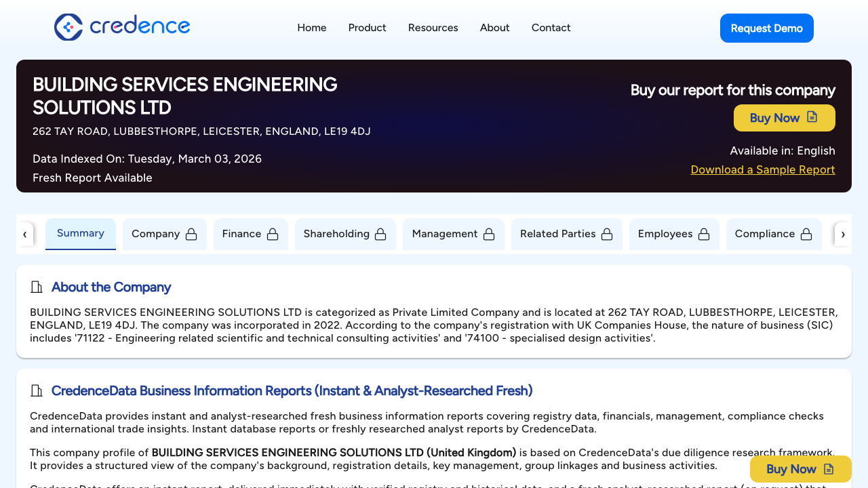Click the Credence logo
Viewport: 868px width, 488px height.
coord(122,27)
